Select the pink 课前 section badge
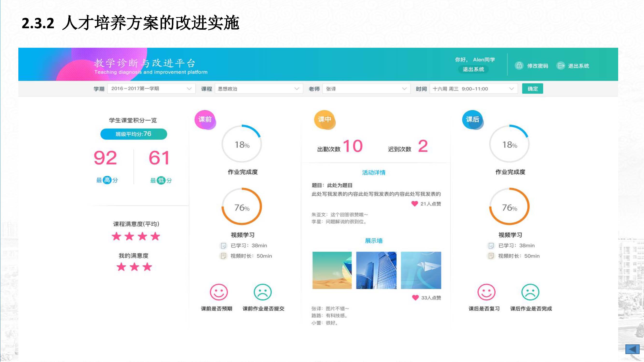The height and width of the screenshot is (362, 644). pos(205,120)
